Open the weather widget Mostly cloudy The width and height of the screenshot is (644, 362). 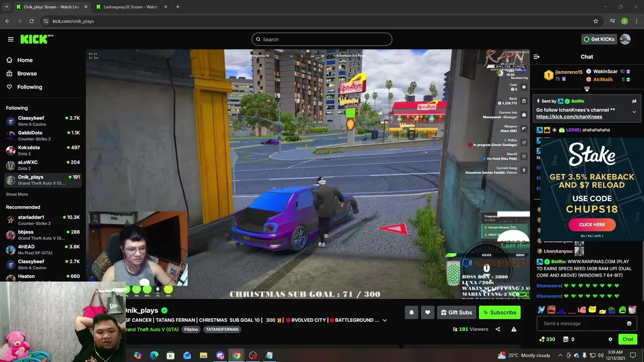click(523, 355)
